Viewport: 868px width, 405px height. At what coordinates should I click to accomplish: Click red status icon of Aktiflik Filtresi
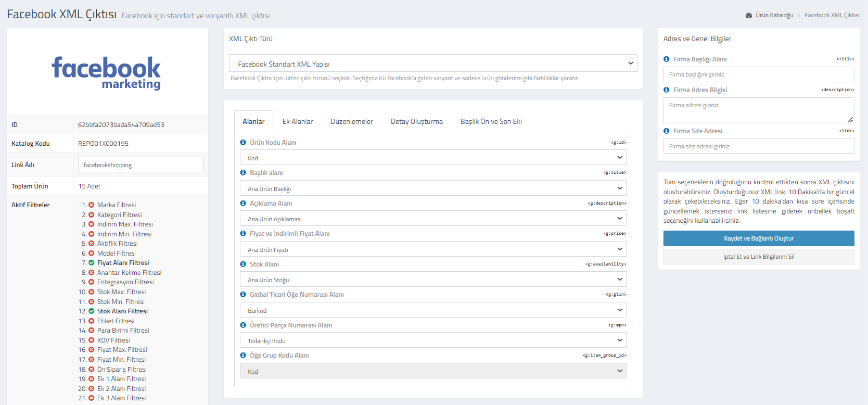[92, 243]
